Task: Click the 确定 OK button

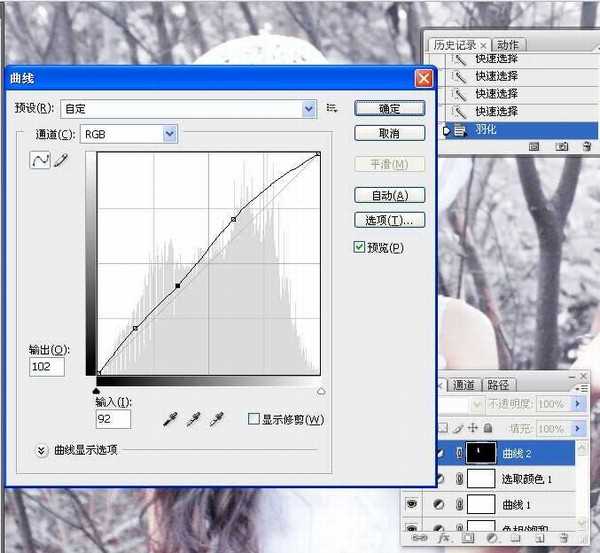Action: 390,108
